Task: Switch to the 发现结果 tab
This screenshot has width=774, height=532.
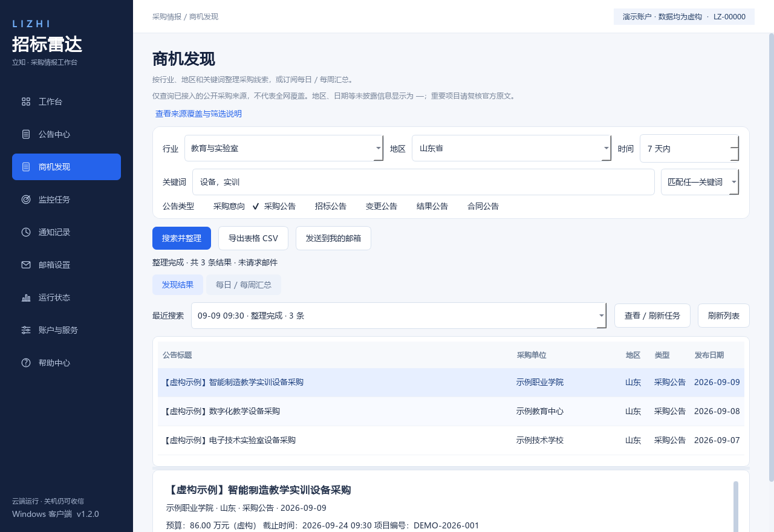Action: tap(178, 285)
